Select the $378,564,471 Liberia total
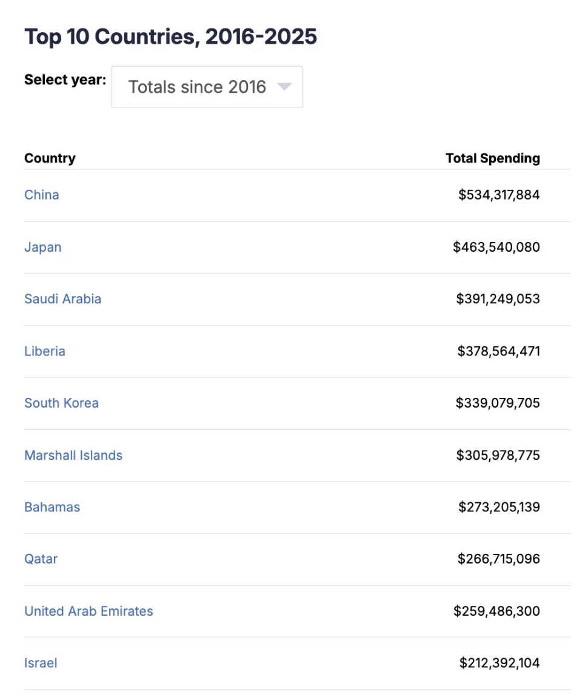Image resolution: width=588 pixels, height=700 pixels. pyautogui.click(x=498, y=351)
